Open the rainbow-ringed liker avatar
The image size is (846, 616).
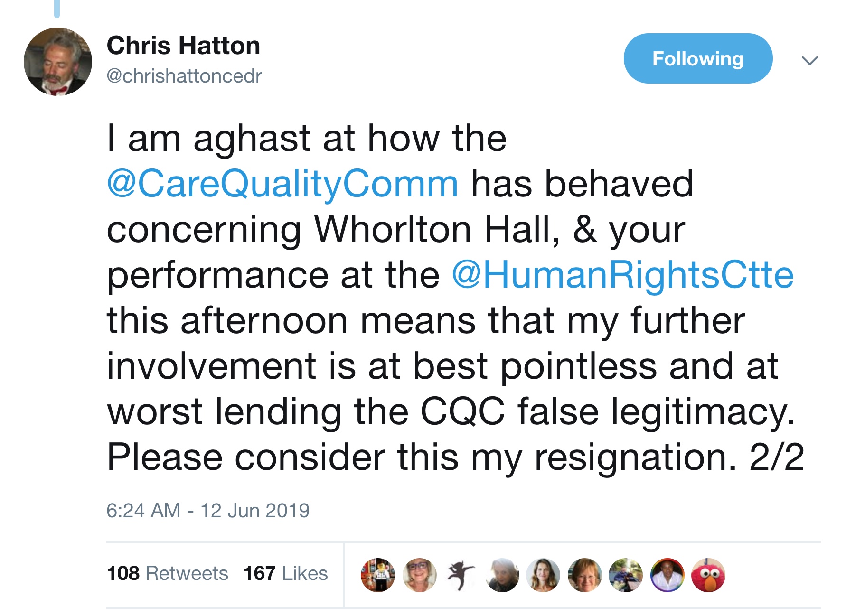tap(667, 575)
